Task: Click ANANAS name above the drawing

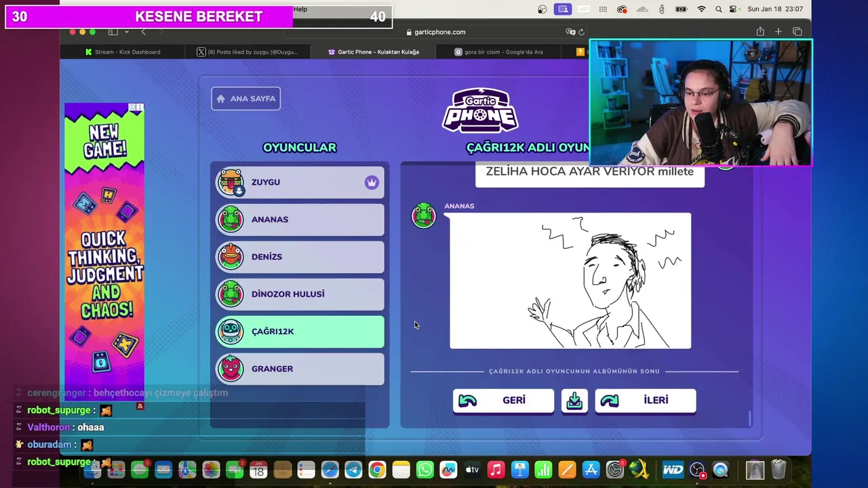Action: [x=459, y=206]
